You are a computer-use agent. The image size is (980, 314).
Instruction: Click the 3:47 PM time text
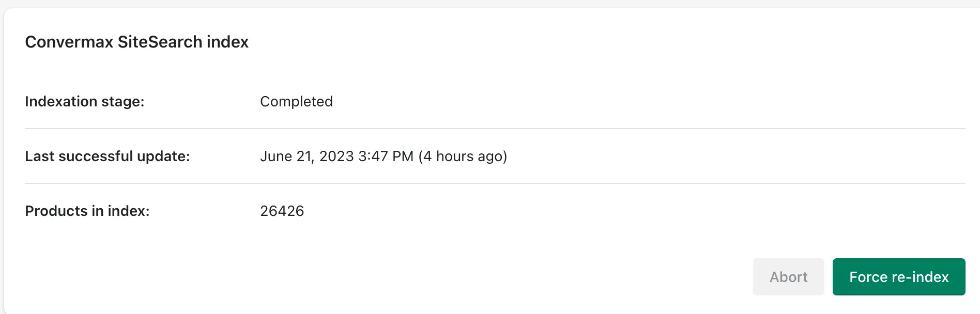[x=386, y=156]
